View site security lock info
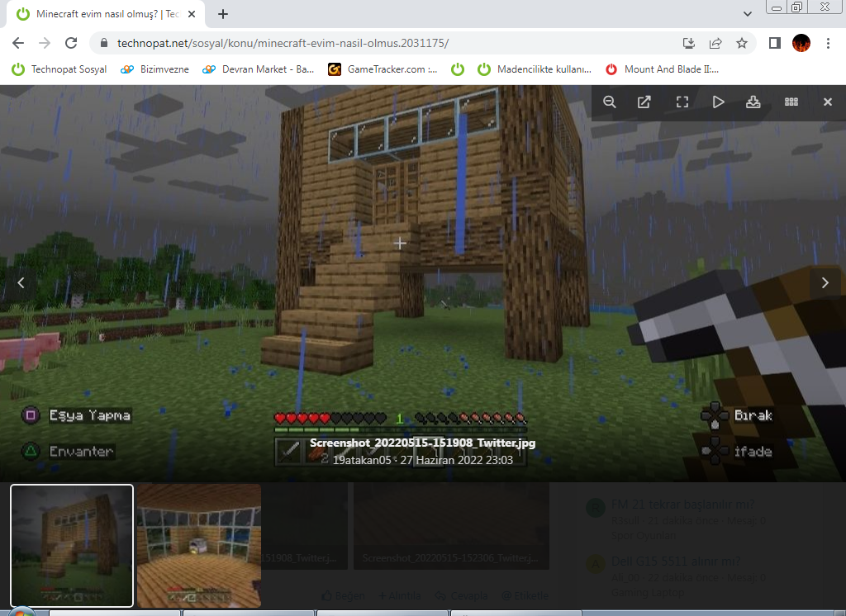 [105, 43]
